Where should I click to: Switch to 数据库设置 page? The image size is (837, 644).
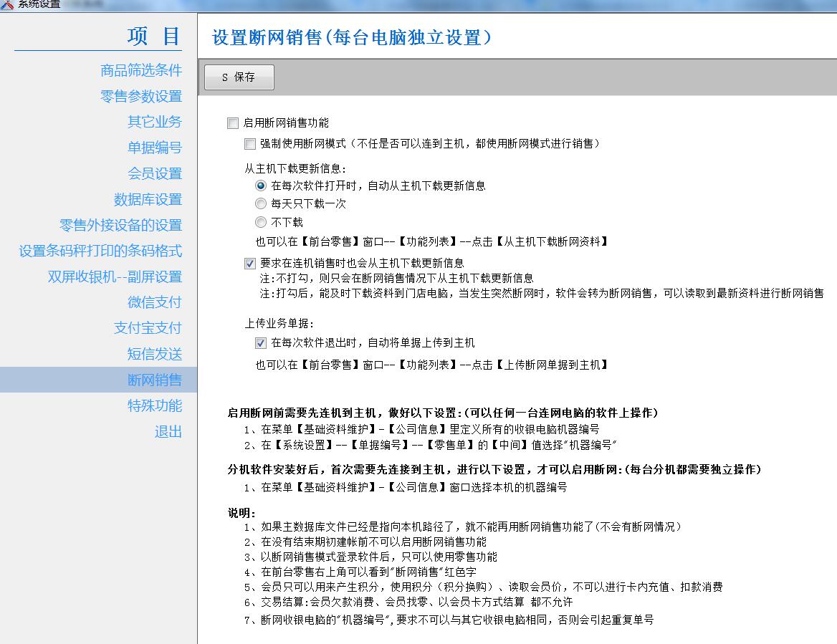point(148,200)
